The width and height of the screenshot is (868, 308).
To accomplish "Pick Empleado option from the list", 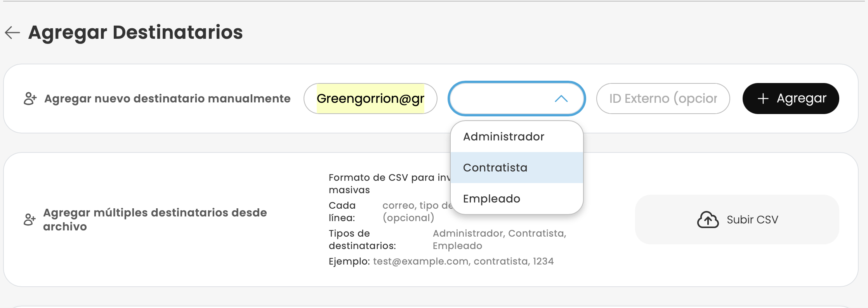I will [491, 199].
